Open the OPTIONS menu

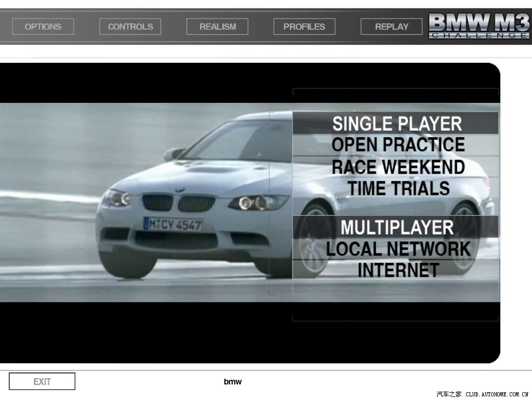coord(43,26)
